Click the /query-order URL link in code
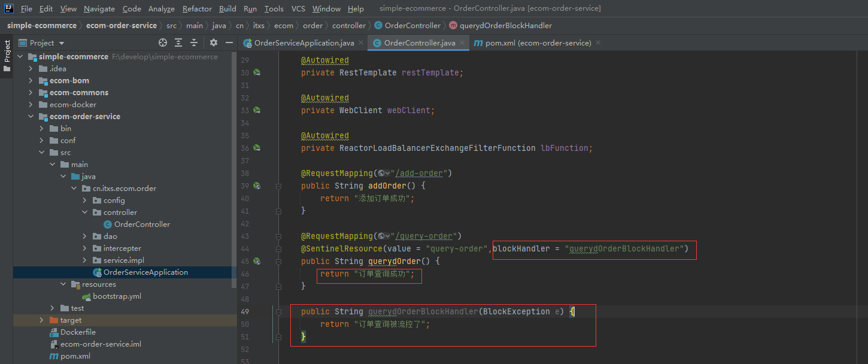 tap(424, 236)
